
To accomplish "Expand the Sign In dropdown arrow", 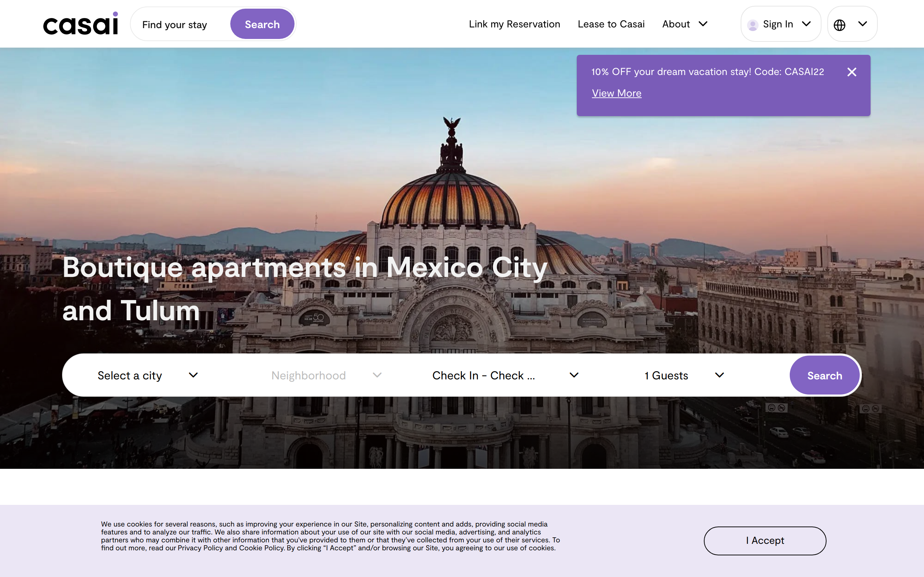I will pyautogui.click(x=806, y=24).
